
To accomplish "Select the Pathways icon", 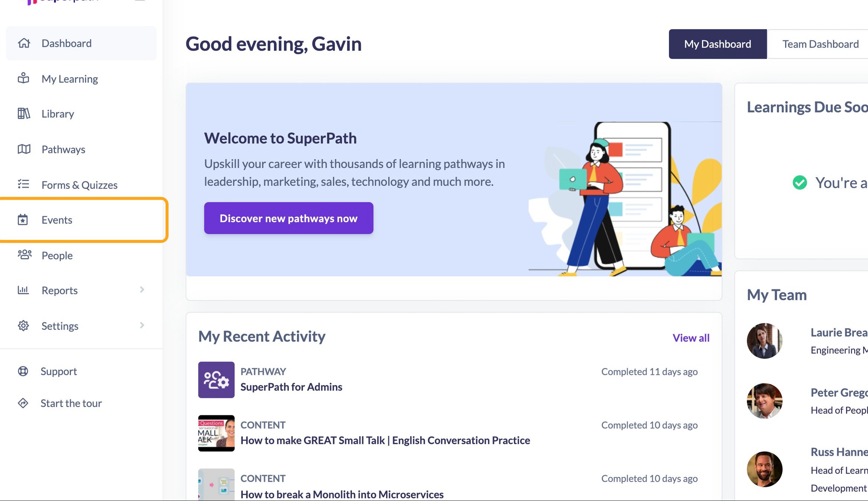I will click(x=23, y=148).
